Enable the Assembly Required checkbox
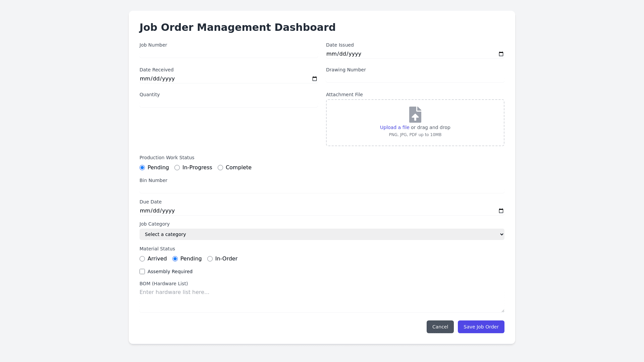This screenshot has width=644, height=362. tap(142, 271)
